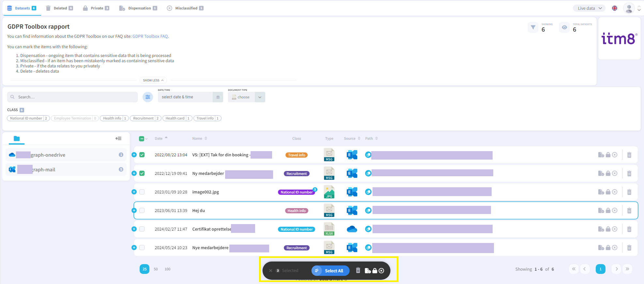The image size is (644, 284).
Task: Check the 'Nye medarbejdere' row checkbox
Action: (x=142, y=248)
